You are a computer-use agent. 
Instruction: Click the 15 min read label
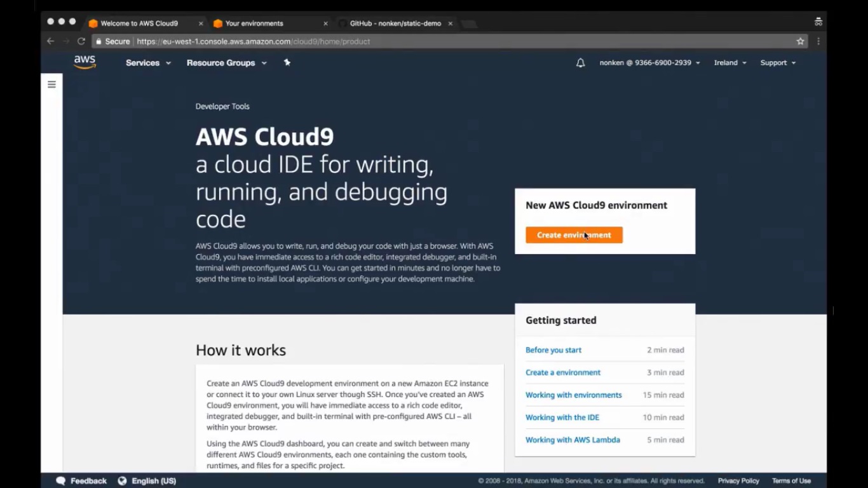point(663,395)
